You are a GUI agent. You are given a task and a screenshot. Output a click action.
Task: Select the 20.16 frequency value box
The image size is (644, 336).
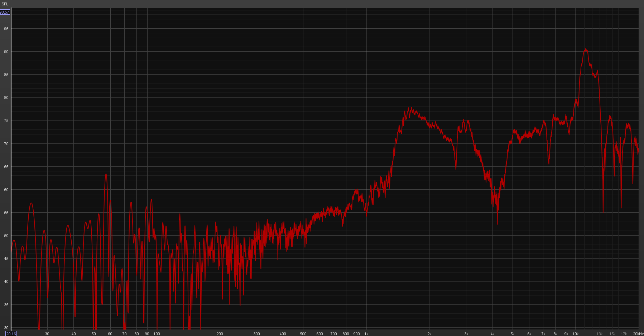tap(11, 334)
